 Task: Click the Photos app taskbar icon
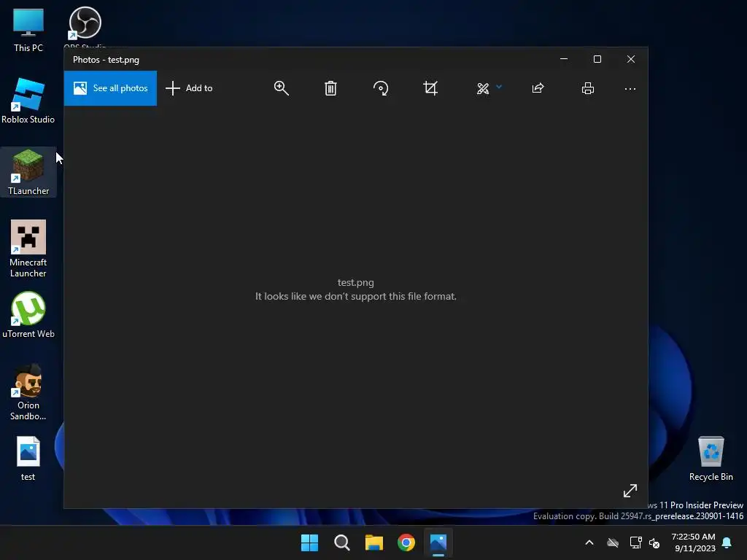click(438, 542)
